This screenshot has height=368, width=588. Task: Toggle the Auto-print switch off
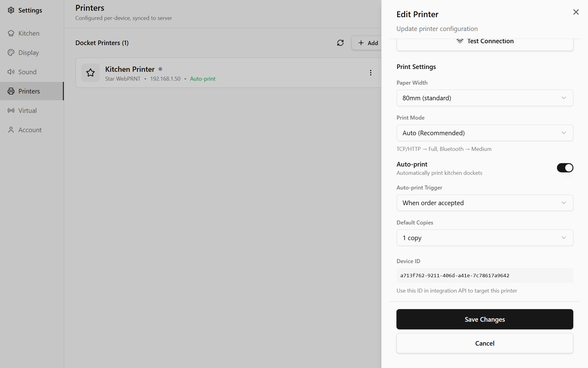pyautogui.click(x=565, y=168)
